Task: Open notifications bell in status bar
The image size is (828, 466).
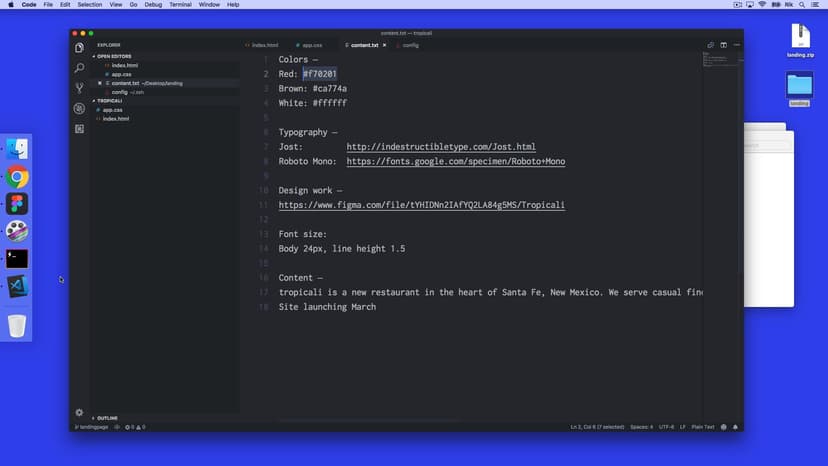Action: click(x=735, y=427)
